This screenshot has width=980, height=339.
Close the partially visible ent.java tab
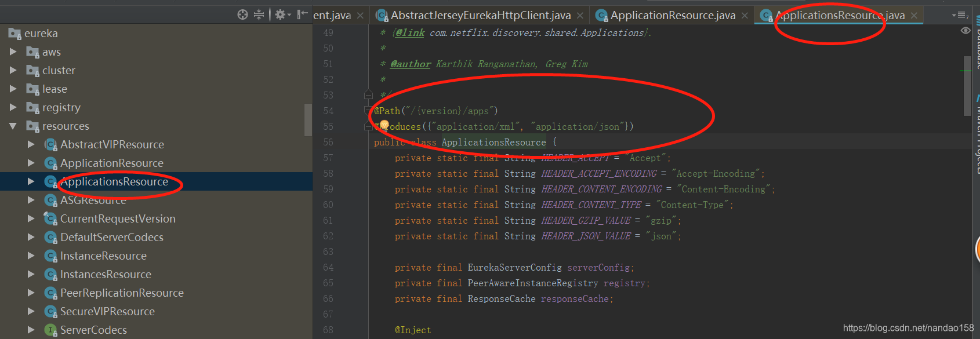coord(360,16)
